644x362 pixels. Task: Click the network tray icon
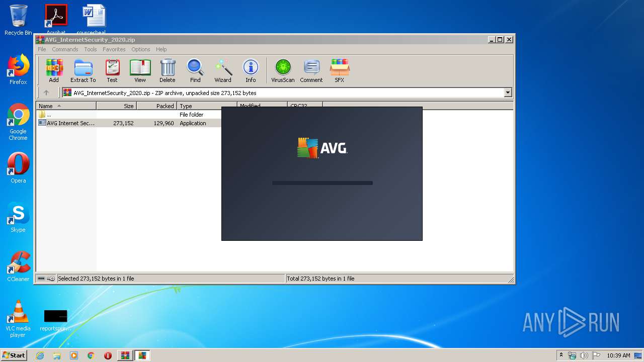pos(572,355)
